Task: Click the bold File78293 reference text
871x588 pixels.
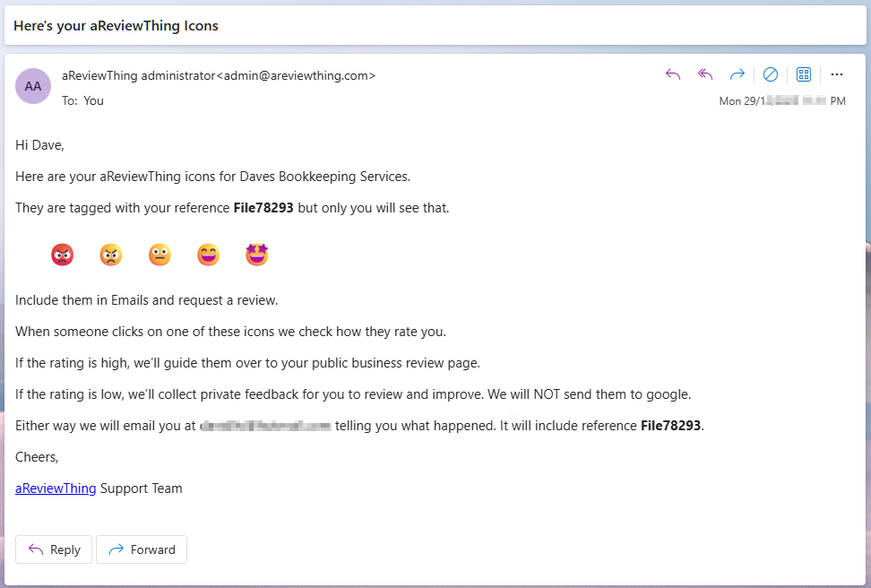Action: (x=263, y=207)
